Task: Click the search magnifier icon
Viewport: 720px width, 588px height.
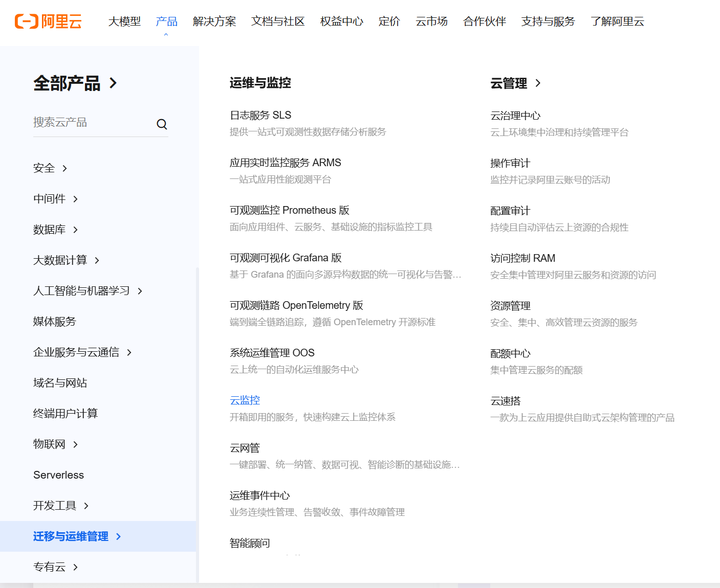Action: (x=162, y=124)
